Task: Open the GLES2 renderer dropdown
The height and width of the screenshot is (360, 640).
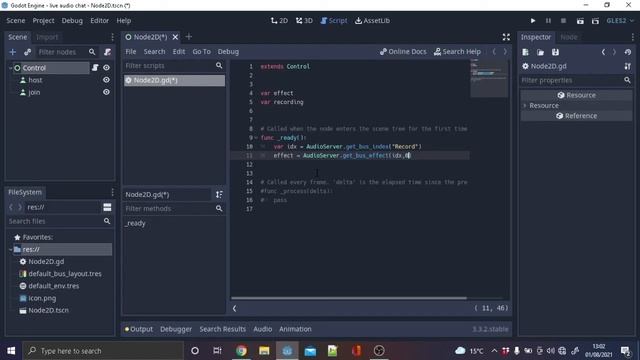Action: click(x=620, y=20)
